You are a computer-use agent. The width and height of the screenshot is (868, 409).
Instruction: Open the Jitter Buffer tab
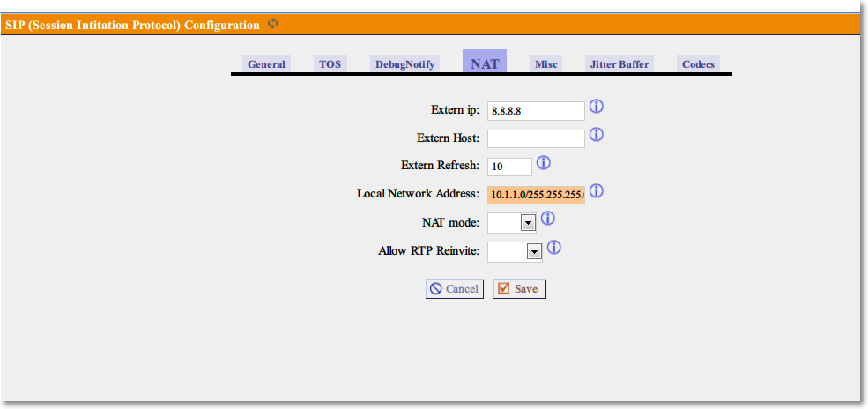coord(619,63)
